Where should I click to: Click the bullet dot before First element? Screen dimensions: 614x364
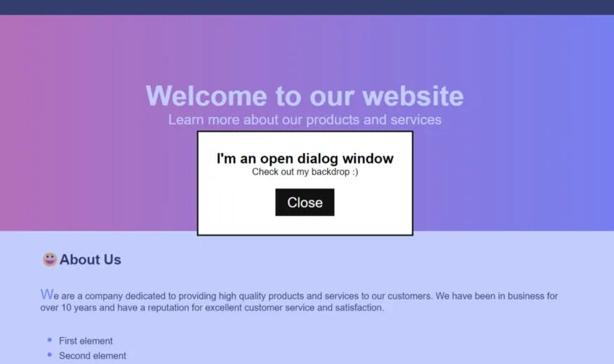click(x=49, y=340)
